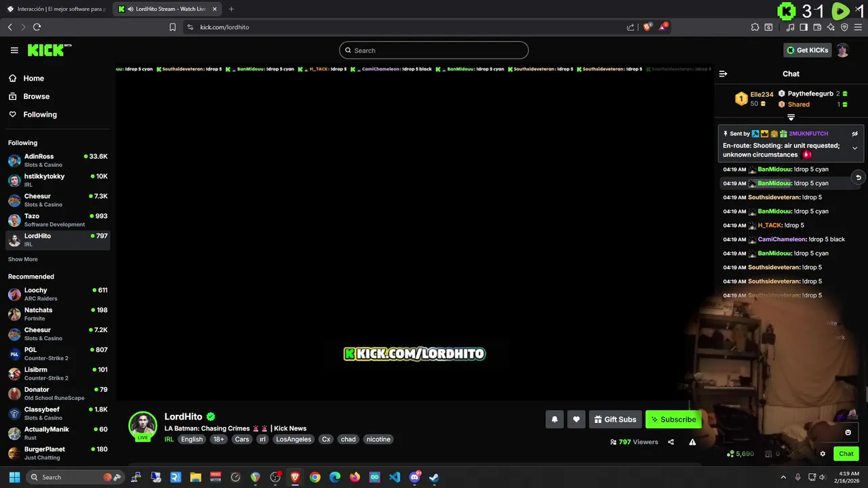Open the browser media control music icon
The width and height of the screenshot is (868, 488).
(x=790, y=27)
